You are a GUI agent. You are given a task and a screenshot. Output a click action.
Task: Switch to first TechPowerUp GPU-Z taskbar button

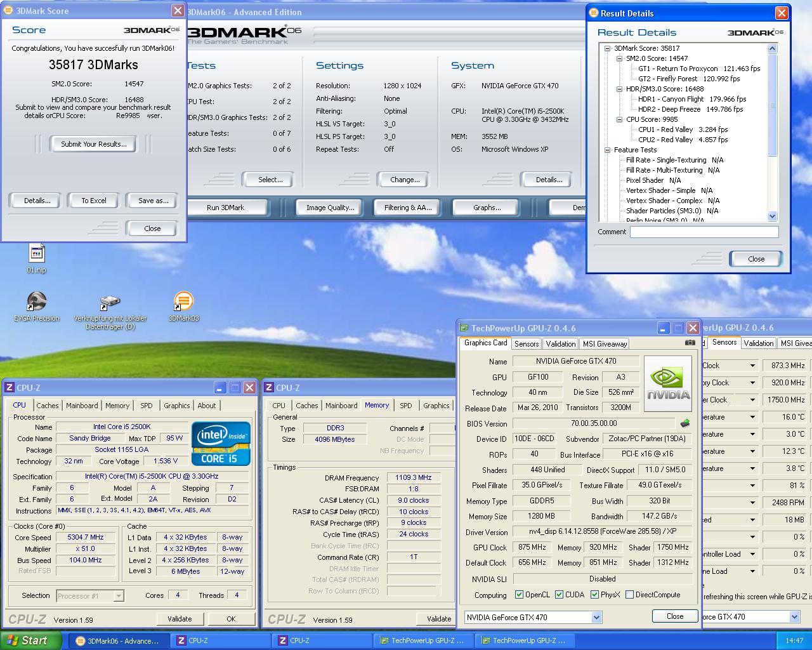point(424,640)
